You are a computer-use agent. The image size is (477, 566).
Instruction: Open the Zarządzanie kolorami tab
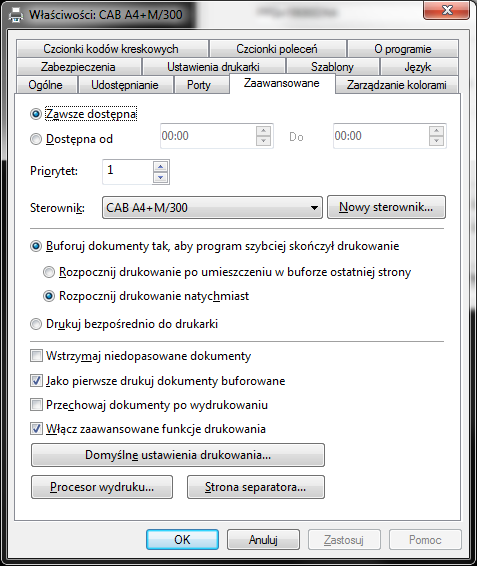coord(396,85)
